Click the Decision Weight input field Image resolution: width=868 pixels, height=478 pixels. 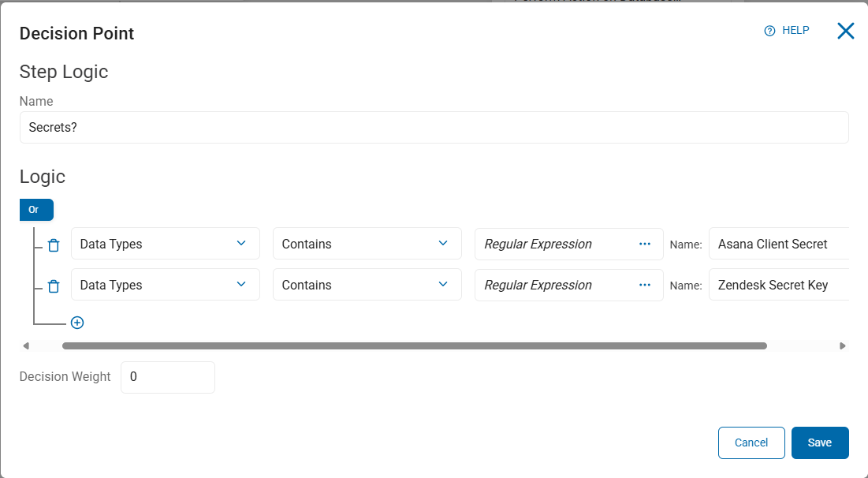[x=167, y=377]
